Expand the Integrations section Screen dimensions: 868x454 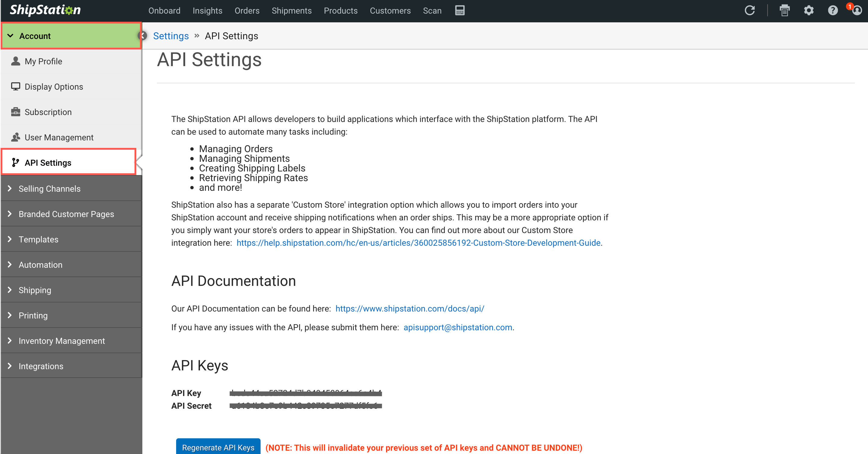[71, 366]
